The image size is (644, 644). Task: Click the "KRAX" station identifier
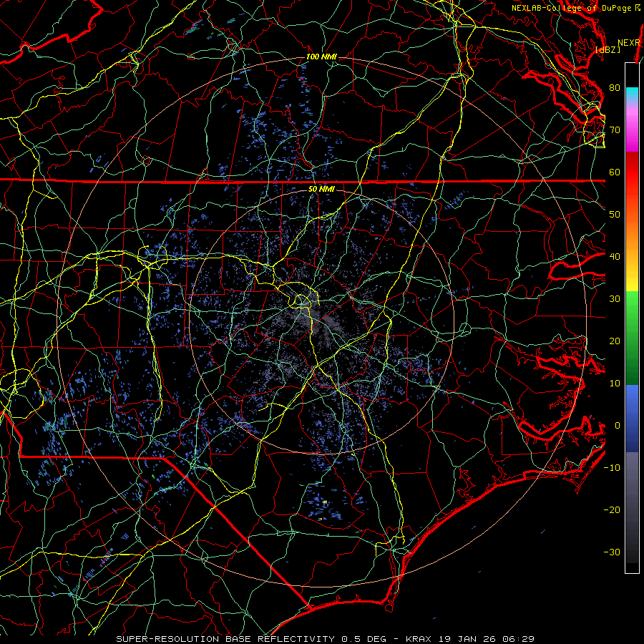point(419,639)
